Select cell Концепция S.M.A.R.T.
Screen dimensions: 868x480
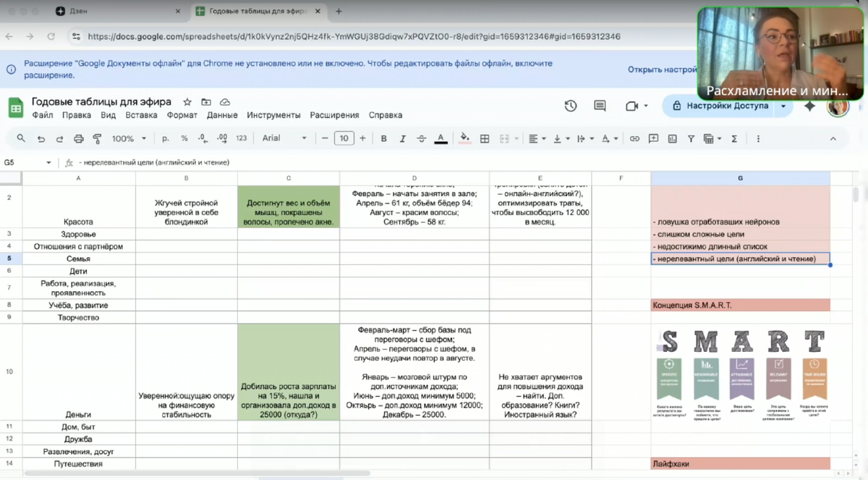coord(740,306)
